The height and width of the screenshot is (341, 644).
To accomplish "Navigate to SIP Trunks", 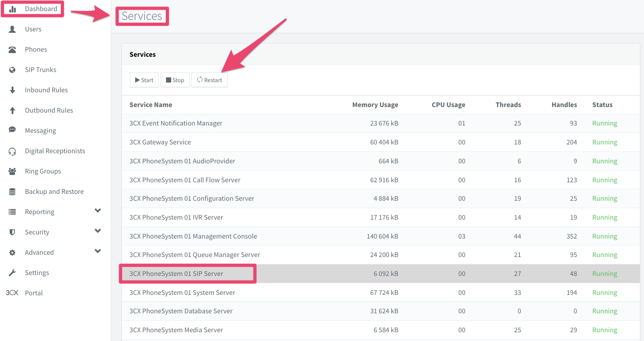I will click(41, 70).
